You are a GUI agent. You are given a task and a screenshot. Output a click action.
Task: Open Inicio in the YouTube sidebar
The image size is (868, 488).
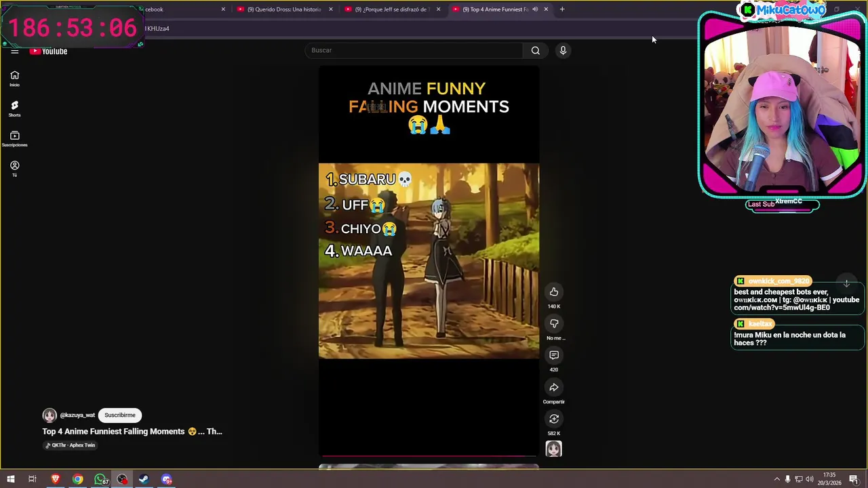coord(14,79)
